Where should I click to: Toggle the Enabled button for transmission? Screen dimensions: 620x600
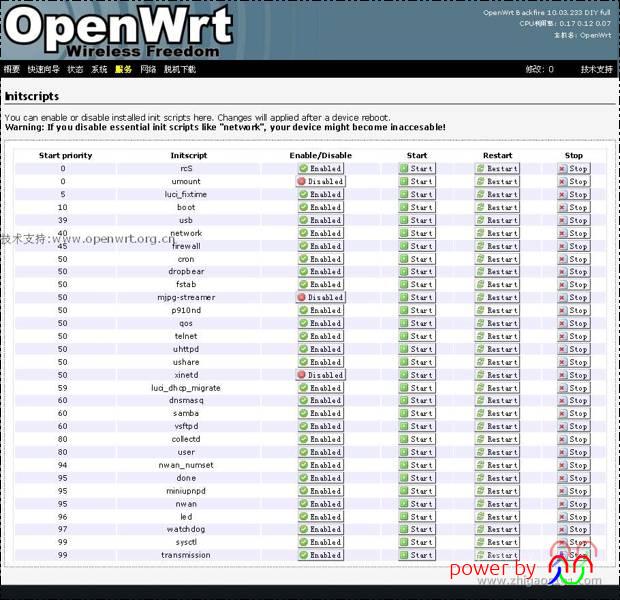point(321,555)
